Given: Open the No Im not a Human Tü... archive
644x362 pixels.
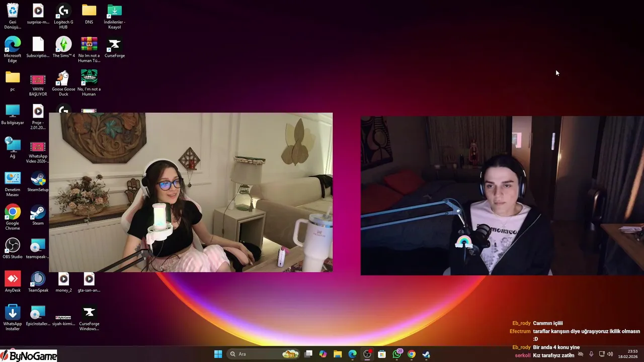Looking at the screenshot, I should click(89, 50).
